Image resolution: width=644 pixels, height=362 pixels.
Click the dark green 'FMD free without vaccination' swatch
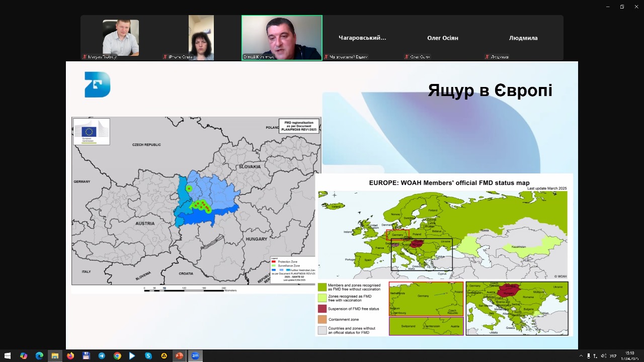(323, 287)
